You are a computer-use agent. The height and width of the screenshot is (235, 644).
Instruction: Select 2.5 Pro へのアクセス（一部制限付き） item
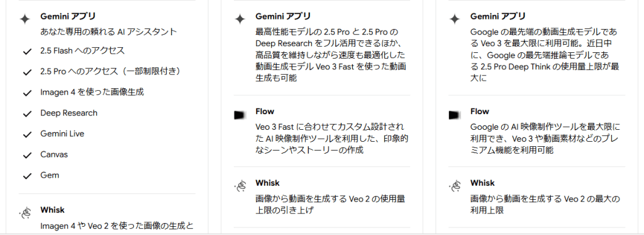111,71
